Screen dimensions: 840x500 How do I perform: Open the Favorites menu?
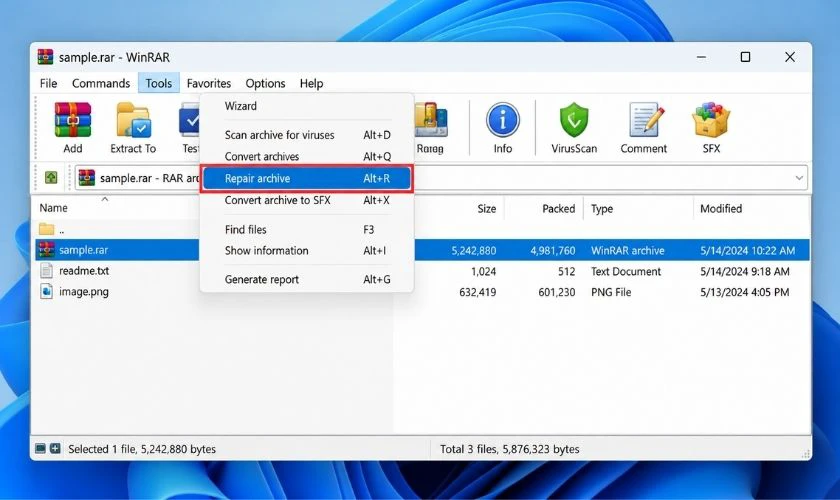(208, 84)
